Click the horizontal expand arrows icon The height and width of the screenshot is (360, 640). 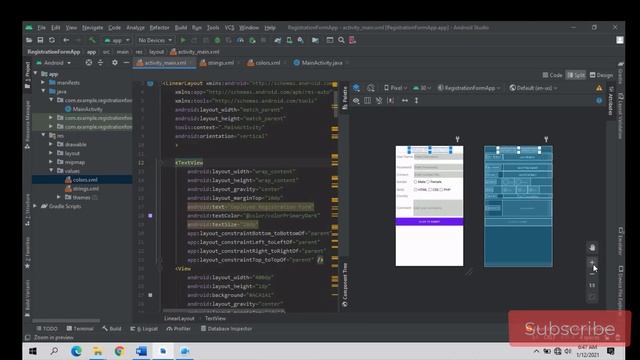point(404,100)
